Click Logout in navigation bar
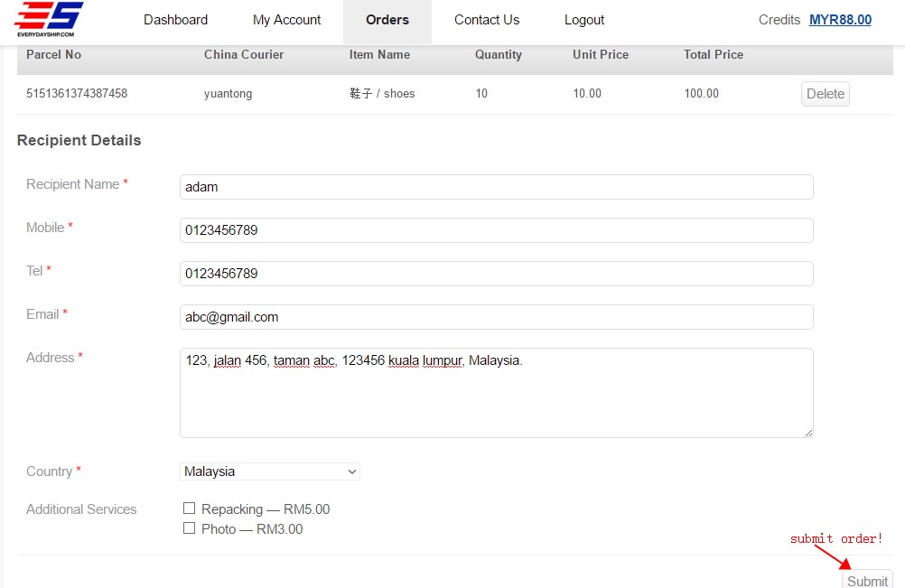The width and height of the screenshot is (905, 588). 584,20
